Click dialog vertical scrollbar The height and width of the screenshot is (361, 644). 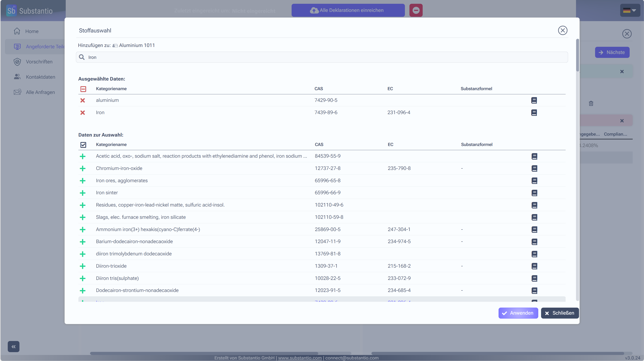pyautogui.click(x=577, y=55)
